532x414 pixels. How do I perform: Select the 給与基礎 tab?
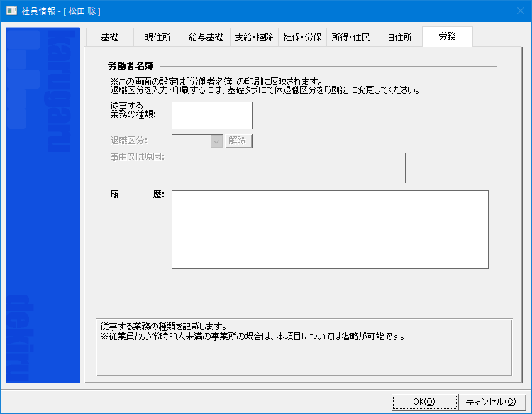[206, 38]
